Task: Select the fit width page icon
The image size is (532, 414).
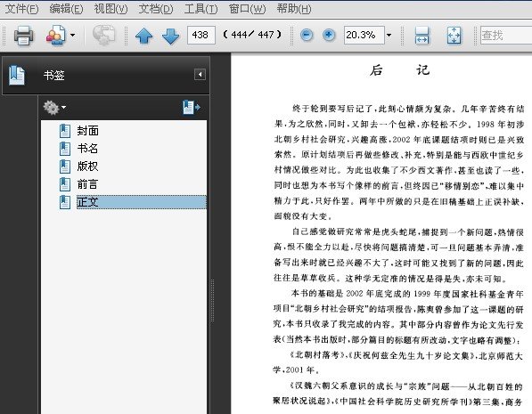Action: tap(422, 36)
